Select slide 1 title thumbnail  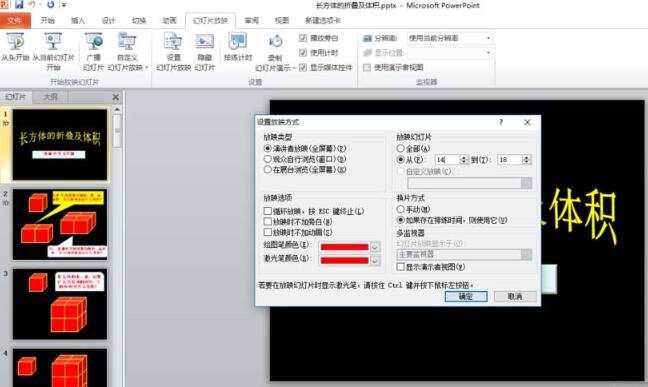[x=60, y=145]
